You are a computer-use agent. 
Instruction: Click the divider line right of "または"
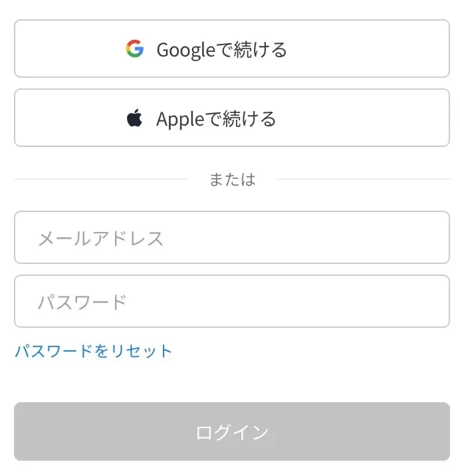(363, 179)
